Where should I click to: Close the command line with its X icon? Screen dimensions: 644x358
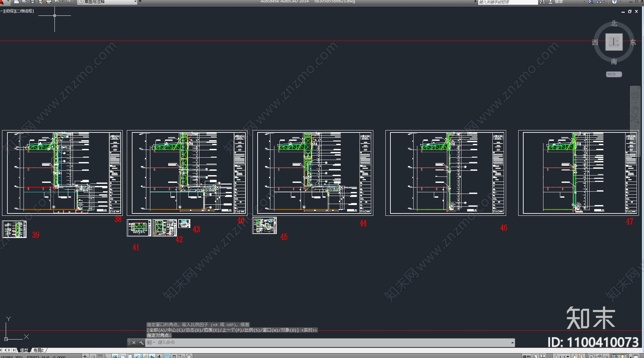[134, 343]
